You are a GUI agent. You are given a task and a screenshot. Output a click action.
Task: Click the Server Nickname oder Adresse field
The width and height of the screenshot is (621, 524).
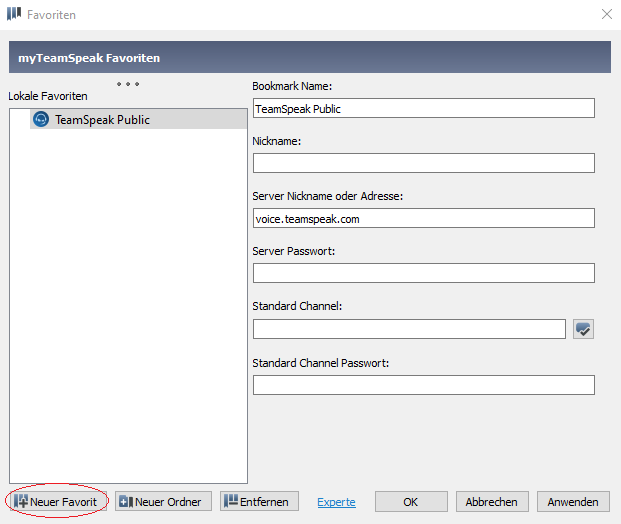[424, 218]
